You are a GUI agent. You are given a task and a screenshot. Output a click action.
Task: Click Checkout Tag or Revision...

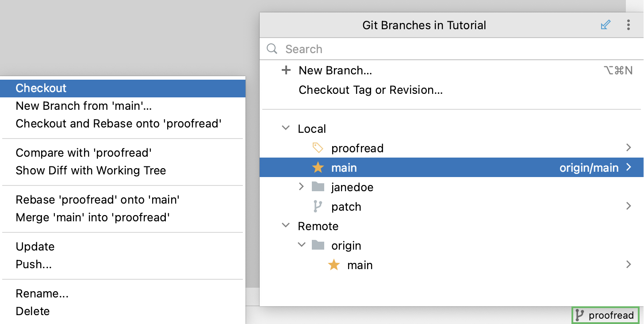click(371, 90)
